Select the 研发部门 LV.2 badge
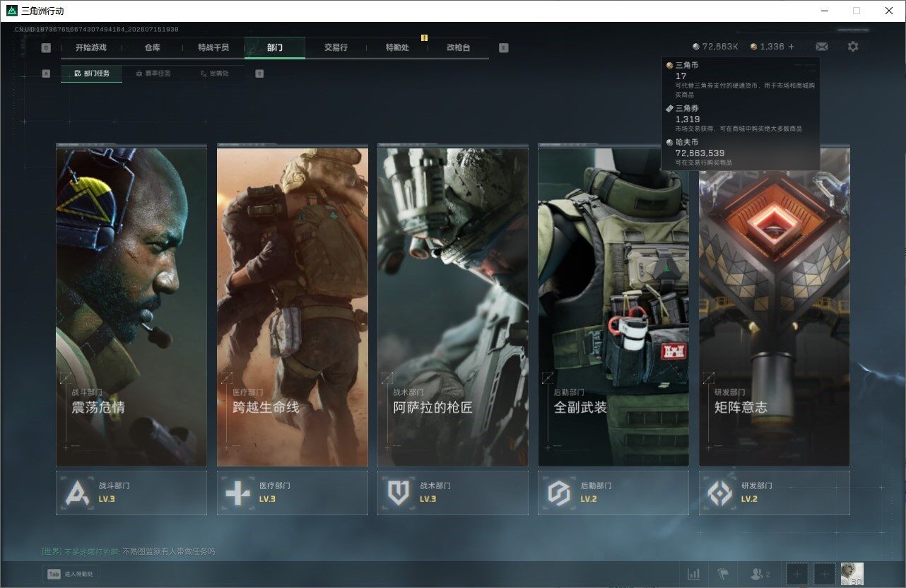The width and height of the screenshot is (906, 588). click(x=775, y=493)
